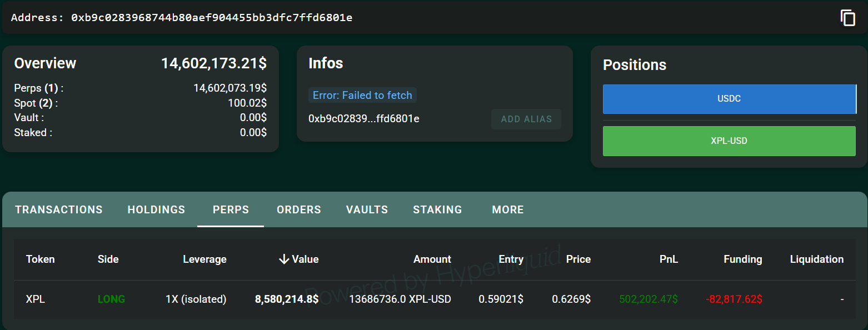
Task: Go to the Vaults tab
Action: (x=367, y=209)
